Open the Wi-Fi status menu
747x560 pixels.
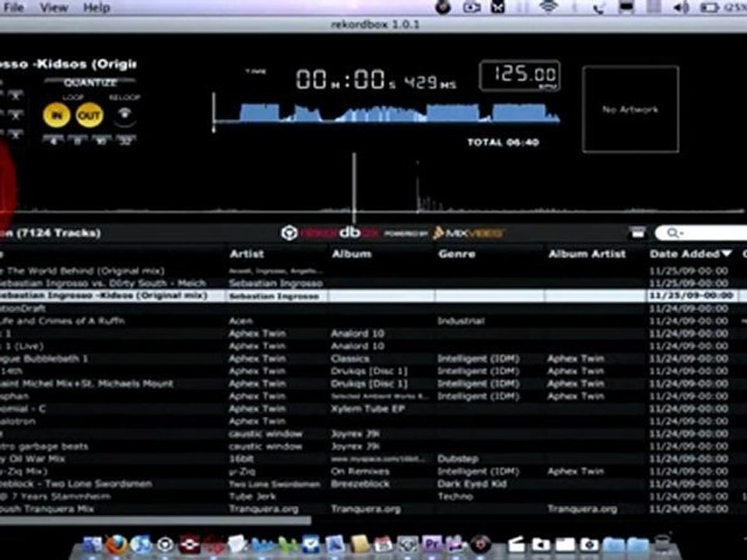tap(549, 7)
